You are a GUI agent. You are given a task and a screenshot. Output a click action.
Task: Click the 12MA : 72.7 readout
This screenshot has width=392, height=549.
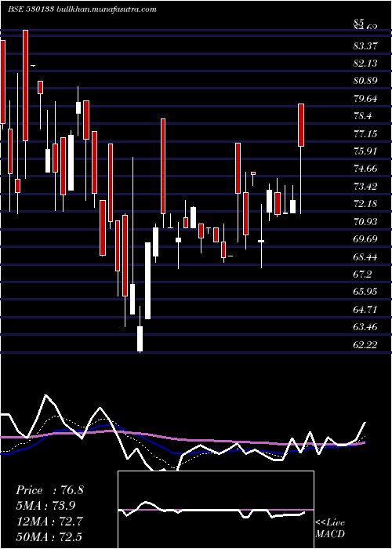49,522
